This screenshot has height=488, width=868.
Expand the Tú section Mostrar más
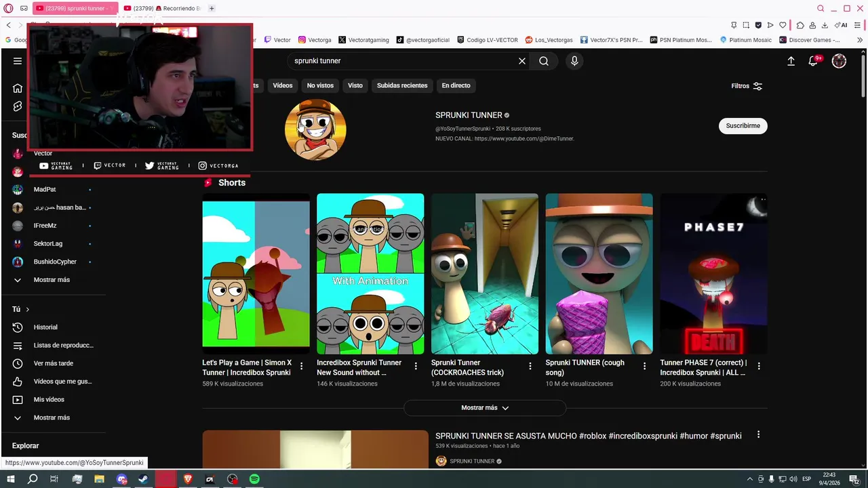53,418
